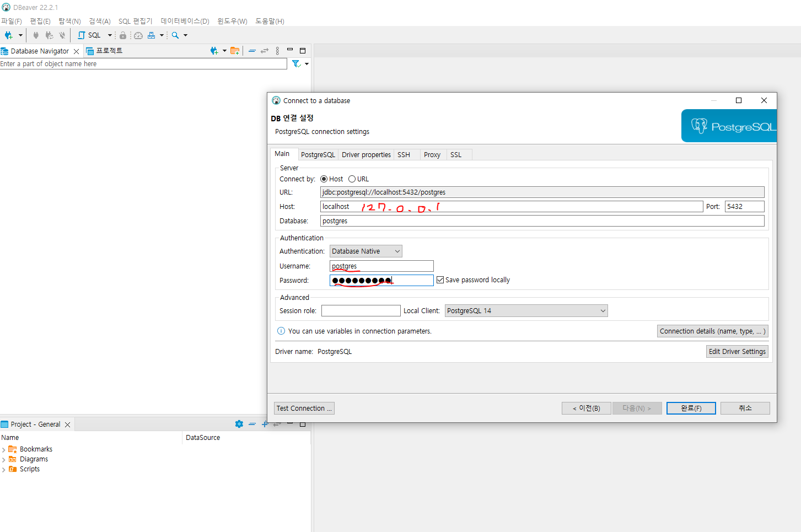Open 윈도우(W) menu
This screenshot has width=801, height=532.
pyautogui.click(x=232, y=21)
